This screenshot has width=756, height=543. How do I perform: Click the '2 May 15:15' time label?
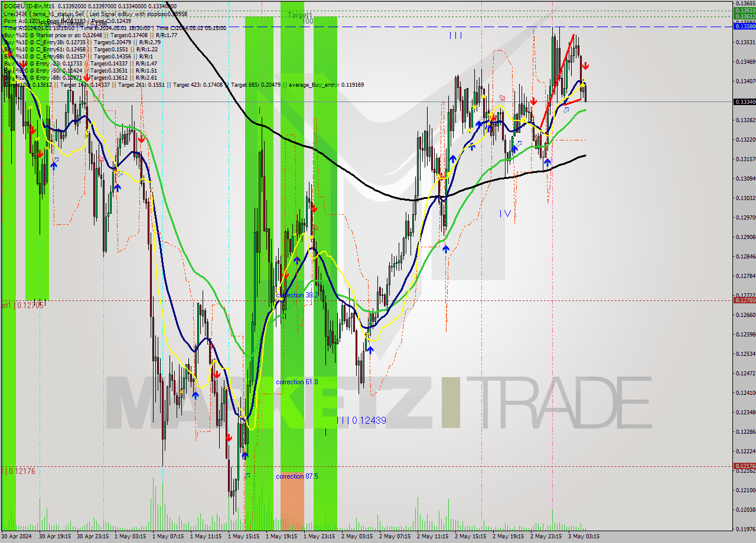471,536
